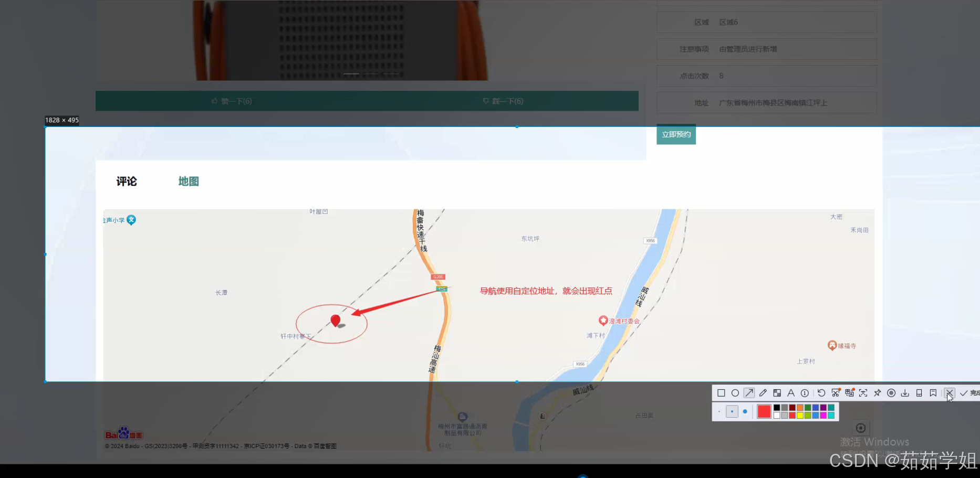This screenshot has height=478, width=980.
Task: Click the 梅州市富路通沥青制品有限公司 marker
Action: pyautogui.click(x=462, y=417)
